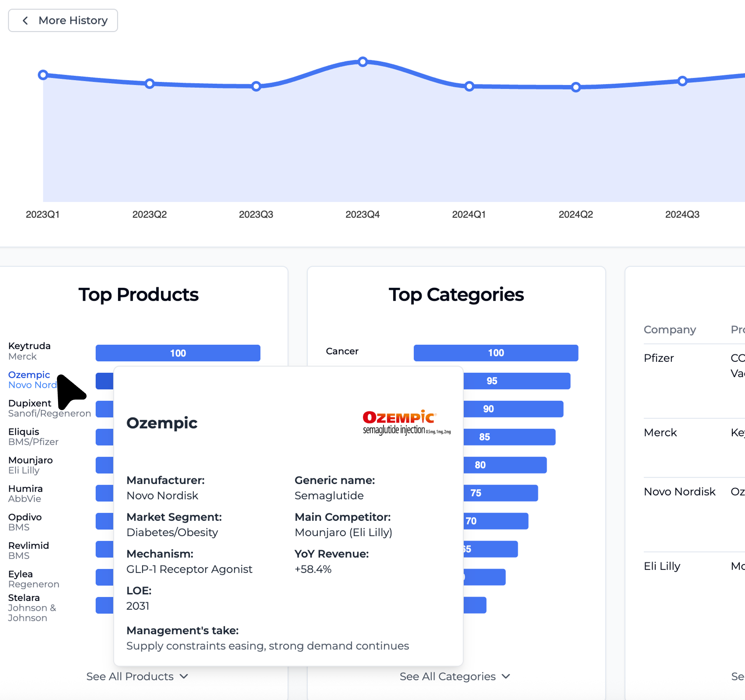Click the 2023Q1 axis label

[43, 214]
